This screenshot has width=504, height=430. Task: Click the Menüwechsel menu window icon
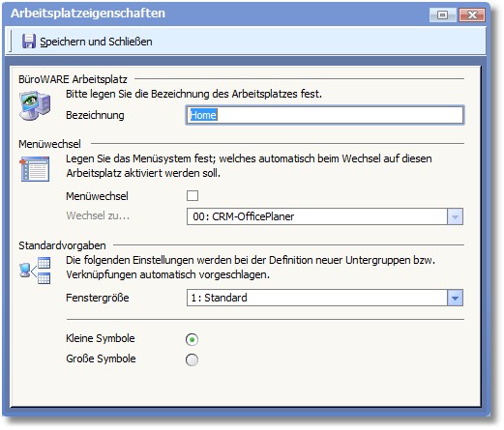tap(35, 169)
